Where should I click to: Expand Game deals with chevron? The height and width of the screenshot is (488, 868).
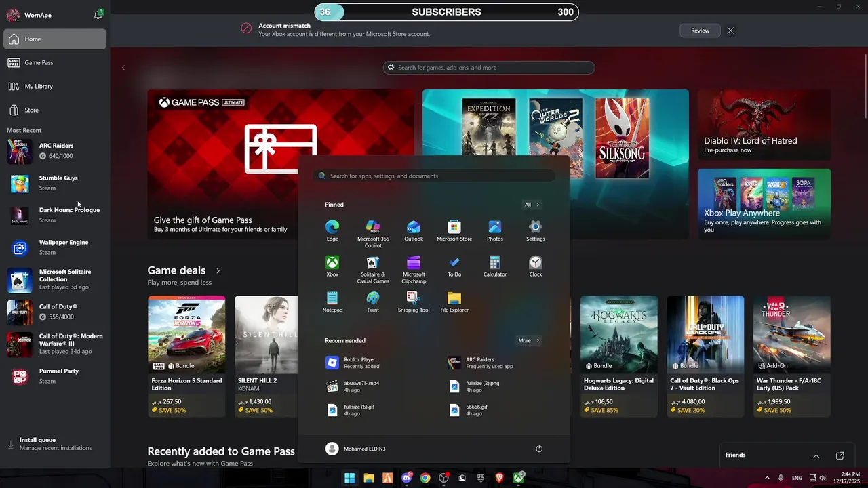click(218, 270)
